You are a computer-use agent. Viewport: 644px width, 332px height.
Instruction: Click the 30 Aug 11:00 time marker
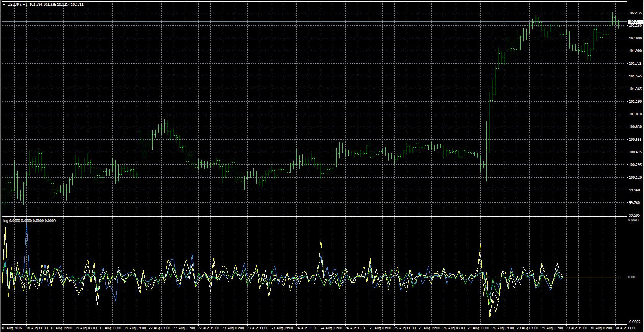point(626,329)
